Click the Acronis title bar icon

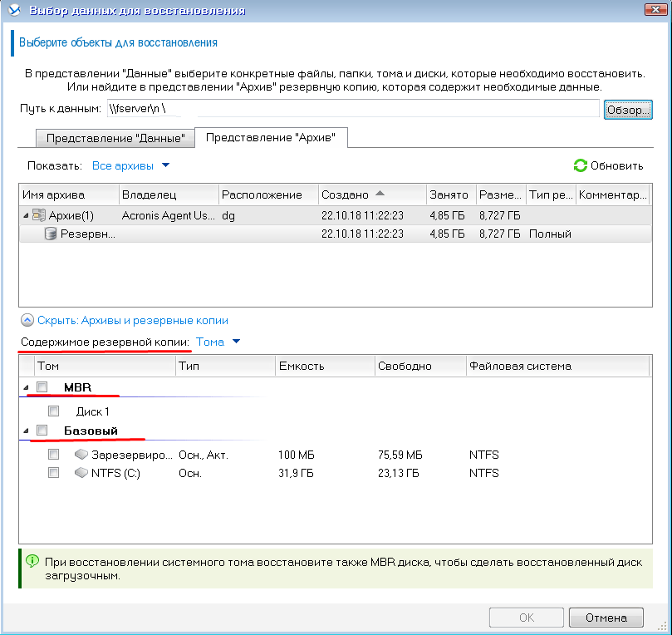pyautogui.click(x=13, y=11)
